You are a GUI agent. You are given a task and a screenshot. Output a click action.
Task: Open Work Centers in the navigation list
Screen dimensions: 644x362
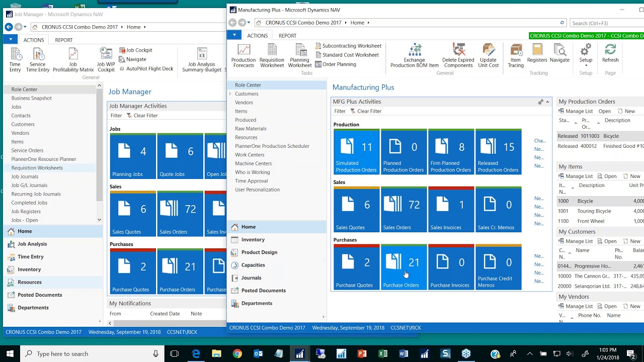coord(250,155)
